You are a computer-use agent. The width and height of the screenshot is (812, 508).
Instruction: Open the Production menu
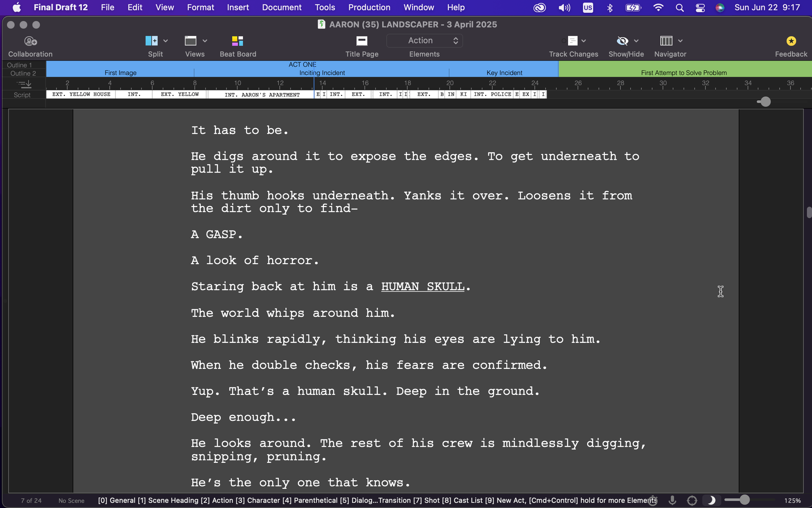point(369,7)
